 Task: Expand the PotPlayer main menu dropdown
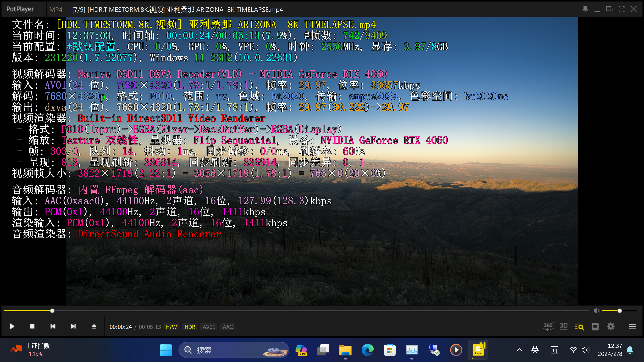(24, 9)
